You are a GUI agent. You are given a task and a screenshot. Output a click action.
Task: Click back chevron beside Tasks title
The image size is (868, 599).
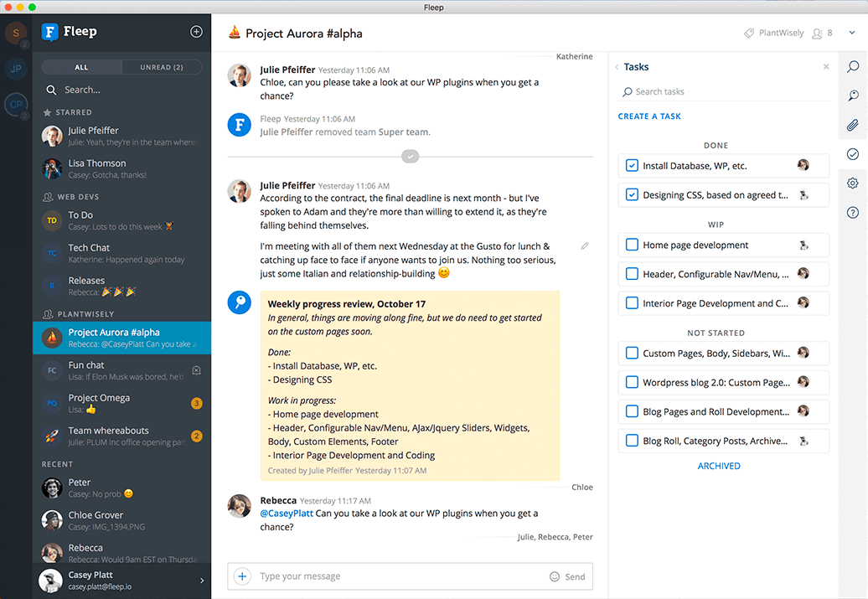tap(617, 67)
